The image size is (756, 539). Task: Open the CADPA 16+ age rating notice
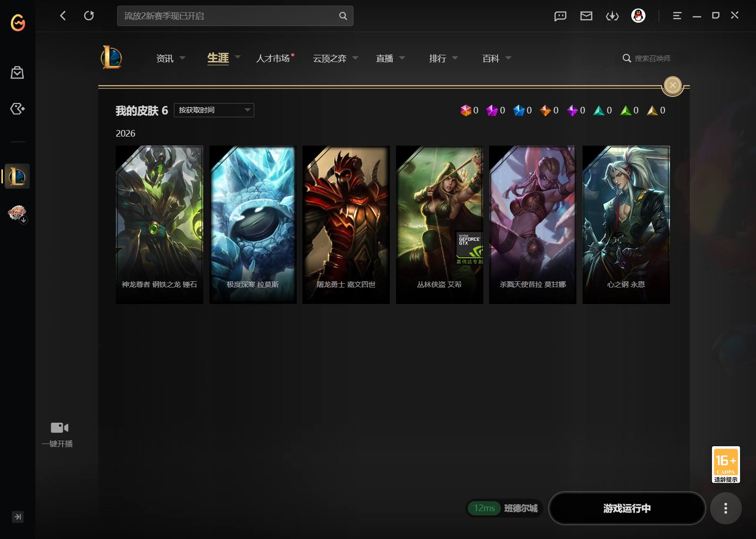click(x=726, y=464)
